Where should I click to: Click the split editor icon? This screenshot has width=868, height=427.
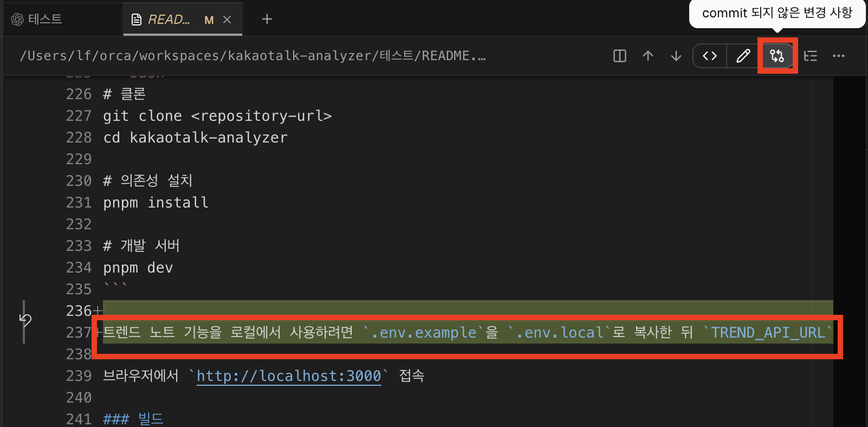(620, 56)
